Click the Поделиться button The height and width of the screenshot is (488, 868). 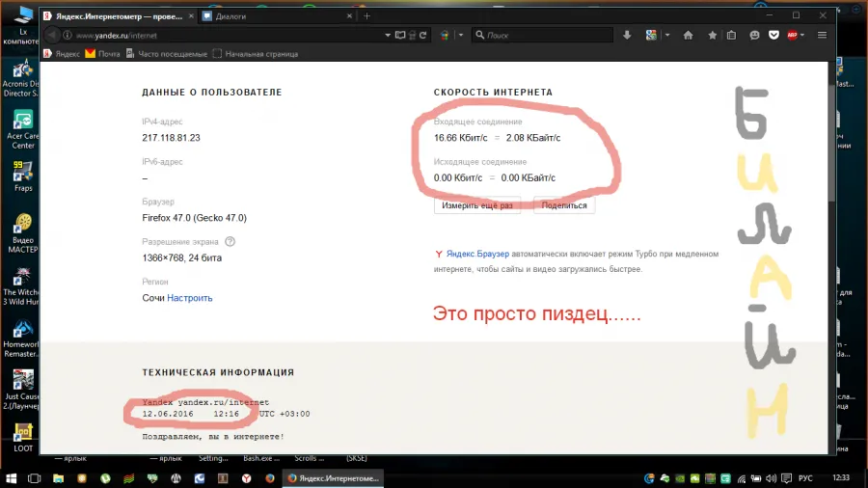(x=564, y=205)
